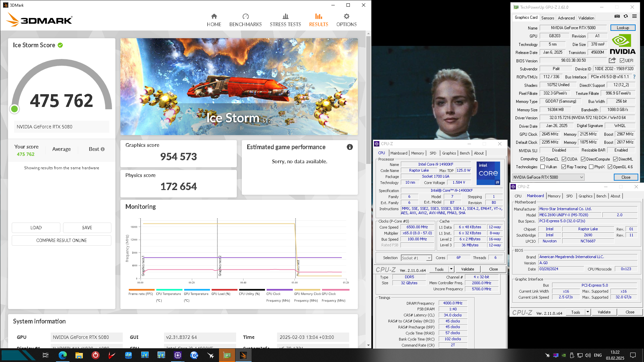Click Close button at bottom of GPU-Z
The height and width of the screenshot is (362, 644).
(626, 177)
